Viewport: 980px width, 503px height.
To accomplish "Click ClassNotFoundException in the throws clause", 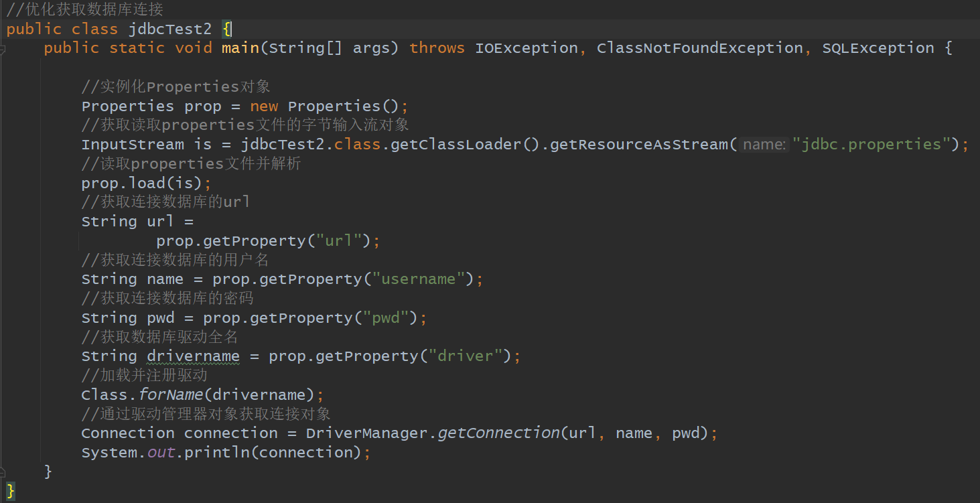I will (700, 48).
